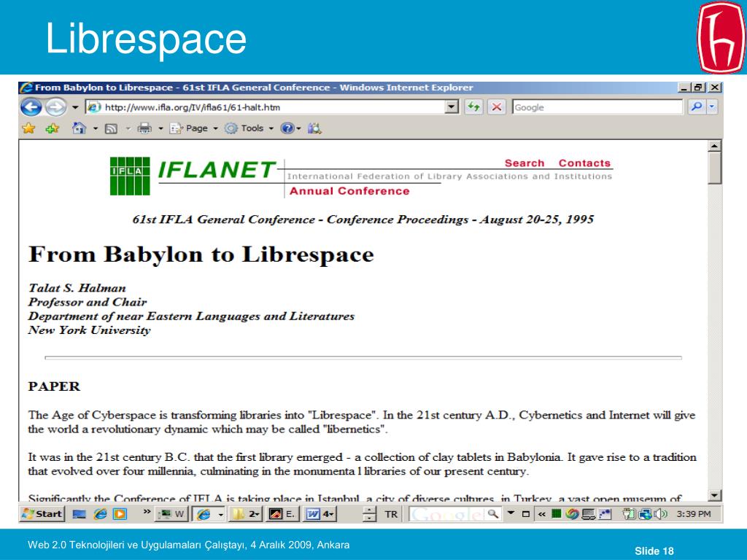The image size is (747, 560).
Task: Run search with the magnifier icon
Action: tap(697, 107)
